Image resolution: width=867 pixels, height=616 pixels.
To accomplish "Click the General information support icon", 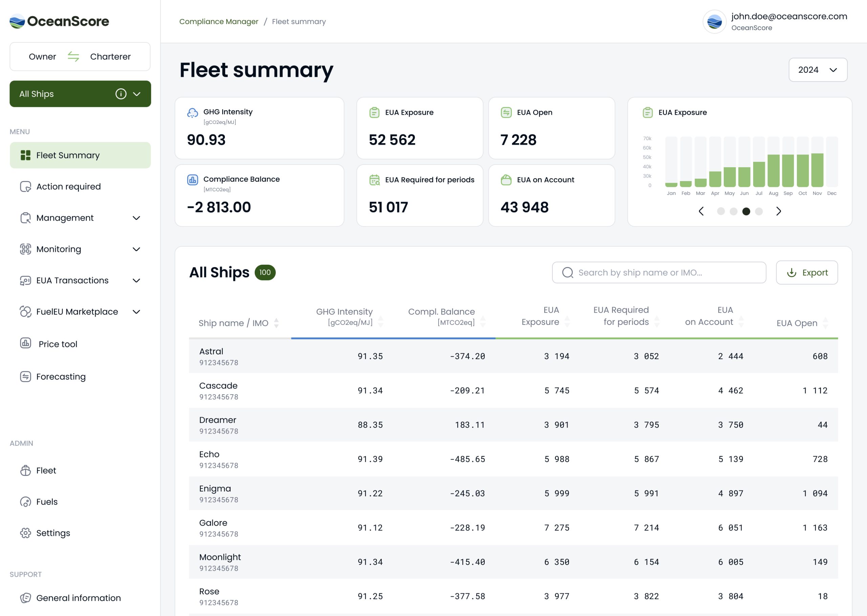I will pyautogui.click(x=25, y=597).
